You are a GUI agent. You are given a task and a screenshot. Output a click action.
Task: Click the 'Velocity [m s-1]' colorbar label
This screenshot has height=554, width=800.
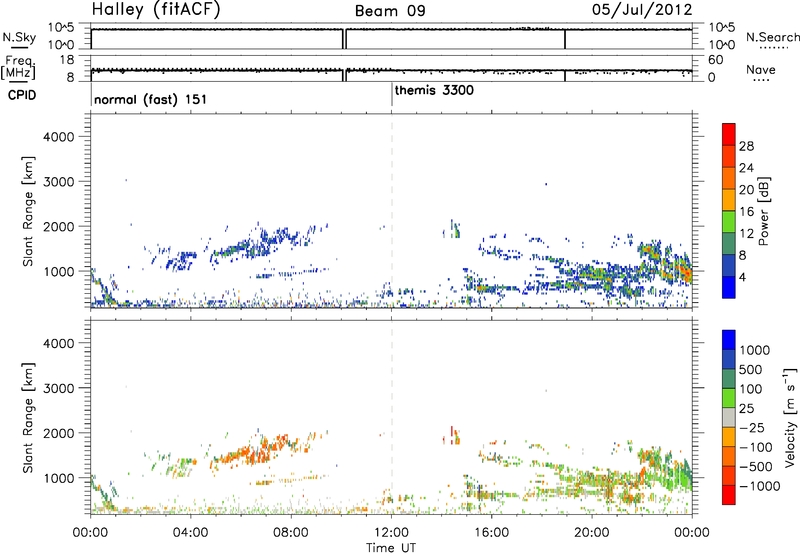(x=790, y=417)
